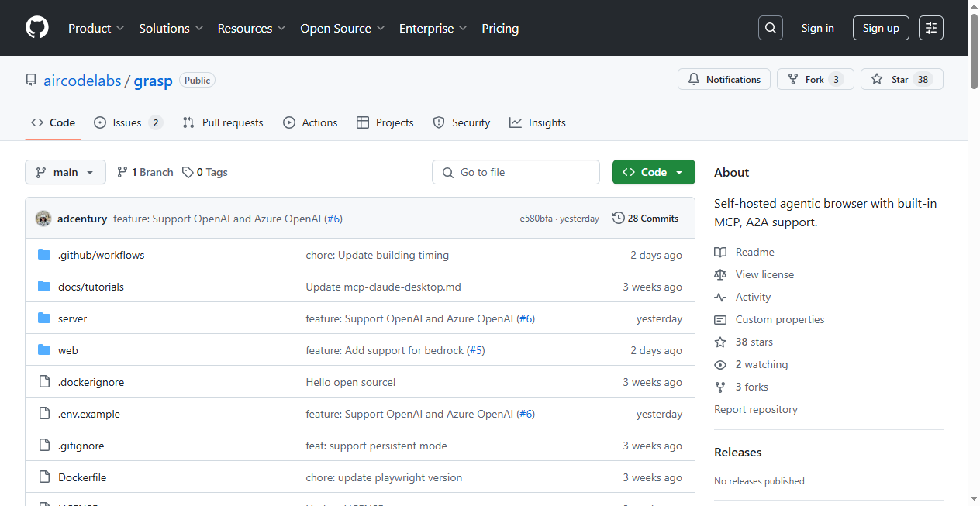Open commit message 'Hello open source!'
Screen dimensions: 980x506
[x=350, y=382]
